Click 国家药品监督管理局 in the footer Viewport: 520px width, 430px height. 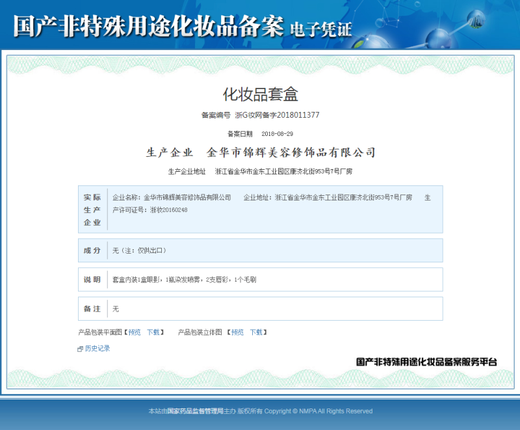[x=195, y=411]
